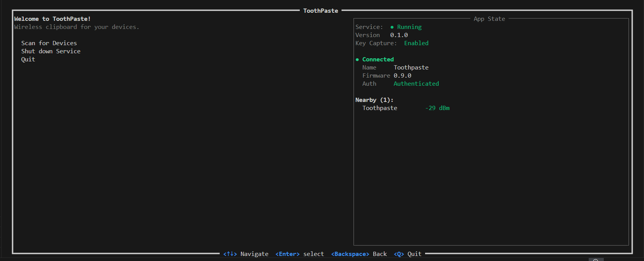
Task: Click the ToothPaste window title
Action: 321,11
